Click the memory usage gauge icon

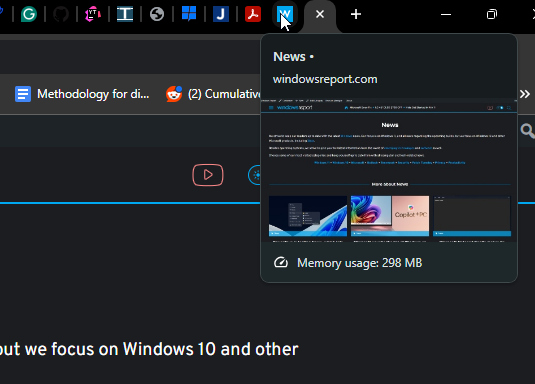tap(281, 262)
